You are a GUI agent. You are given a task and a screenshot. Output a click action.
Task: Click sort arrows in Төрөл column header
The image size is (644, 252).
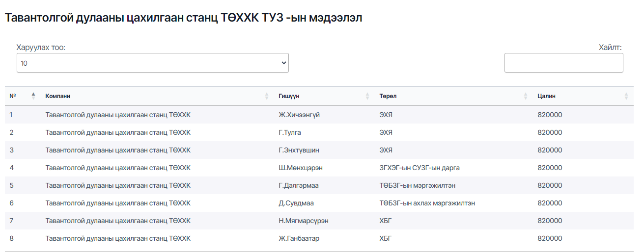coord(526,96)
